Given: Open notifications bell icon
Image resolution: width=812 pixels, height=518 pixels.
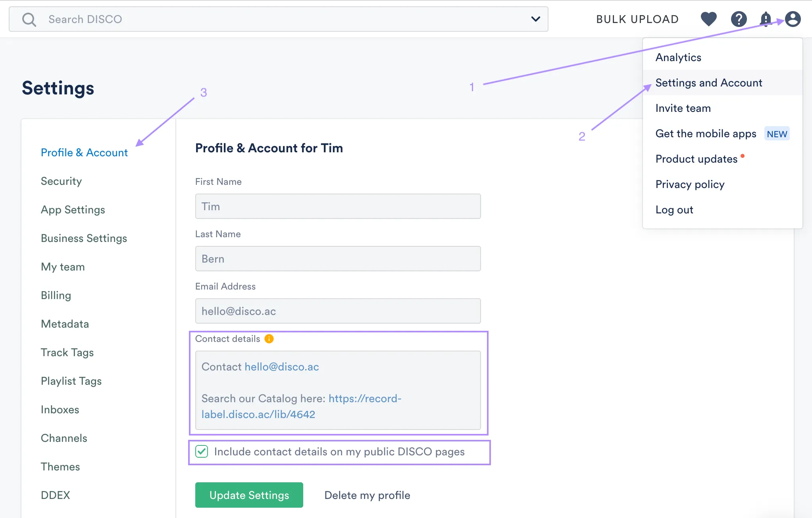Looking at the screenshot, I should (765, 19).
